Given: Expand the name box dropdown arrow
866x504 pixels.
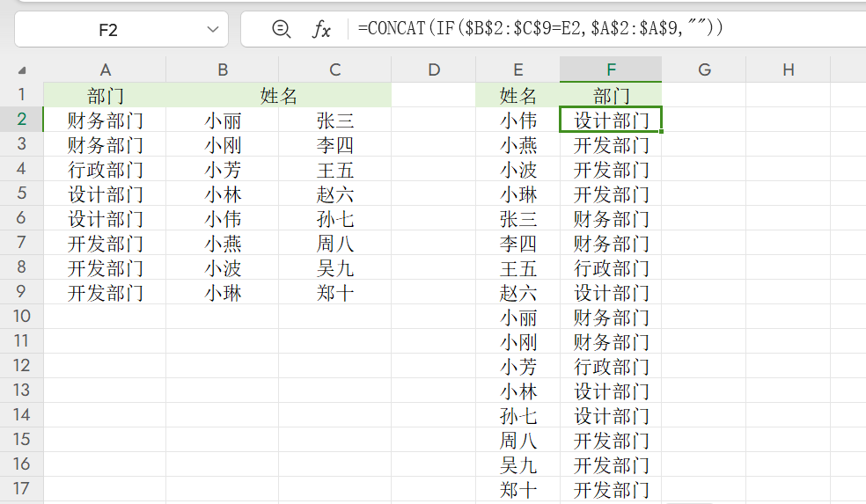Looking at the screenshot, I should point(212,30).
